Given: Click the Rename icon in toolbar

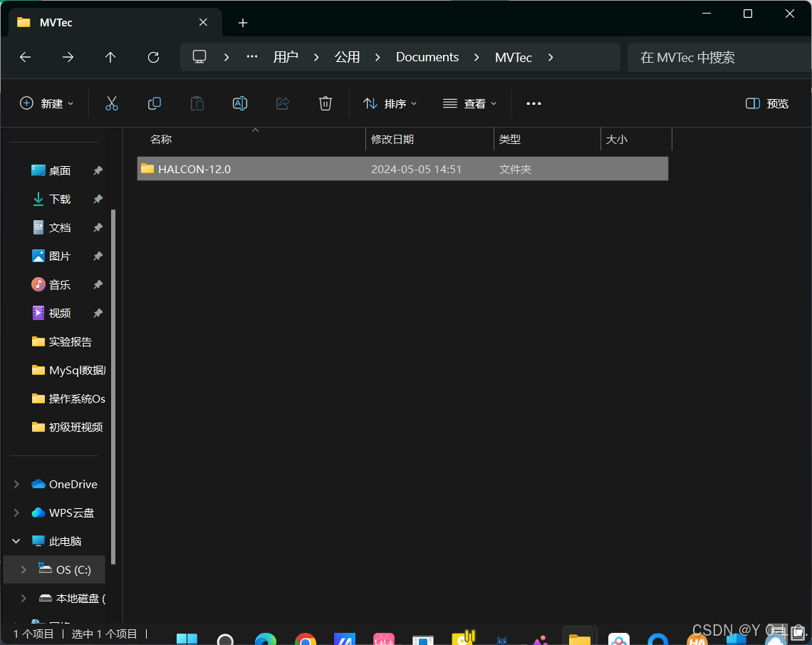Looking at the screenshot, I should click(240, 103).
